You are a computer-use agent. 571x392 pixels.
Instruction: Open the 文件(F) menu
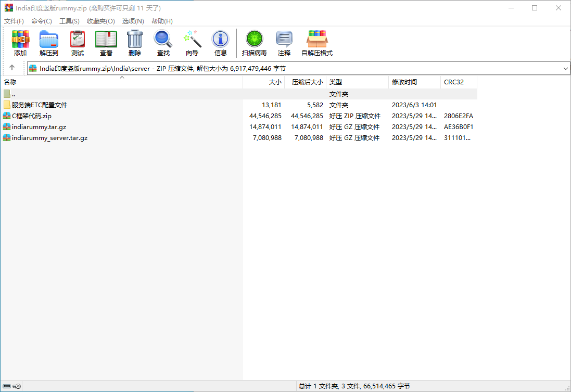click(14, 21)
